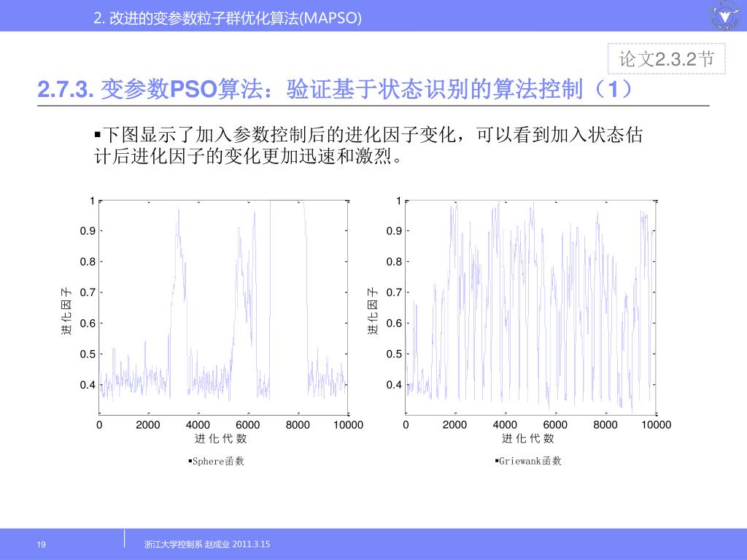Click the left chart's '进化因子' y-axis label
This screenshot has width=747, height=560.
click(x=66, y=311)
